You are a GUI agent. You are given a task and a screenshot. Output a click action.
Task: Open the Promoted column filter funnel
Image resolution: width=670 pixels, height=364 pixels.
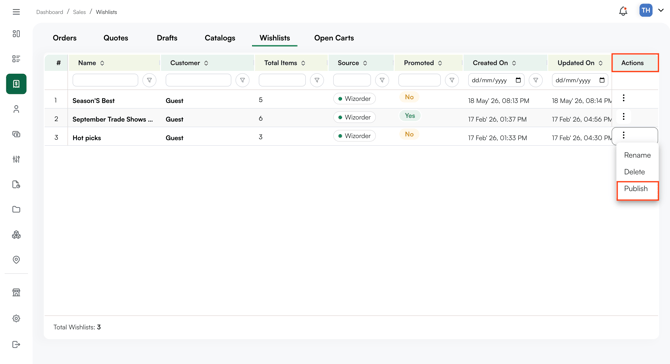point(452,80)
